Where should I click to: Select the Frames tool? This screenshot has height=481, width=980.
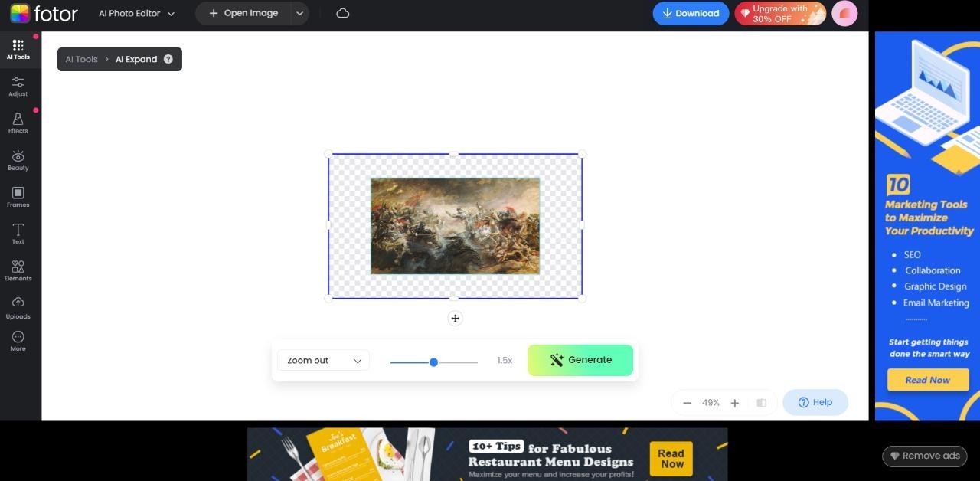18,197
